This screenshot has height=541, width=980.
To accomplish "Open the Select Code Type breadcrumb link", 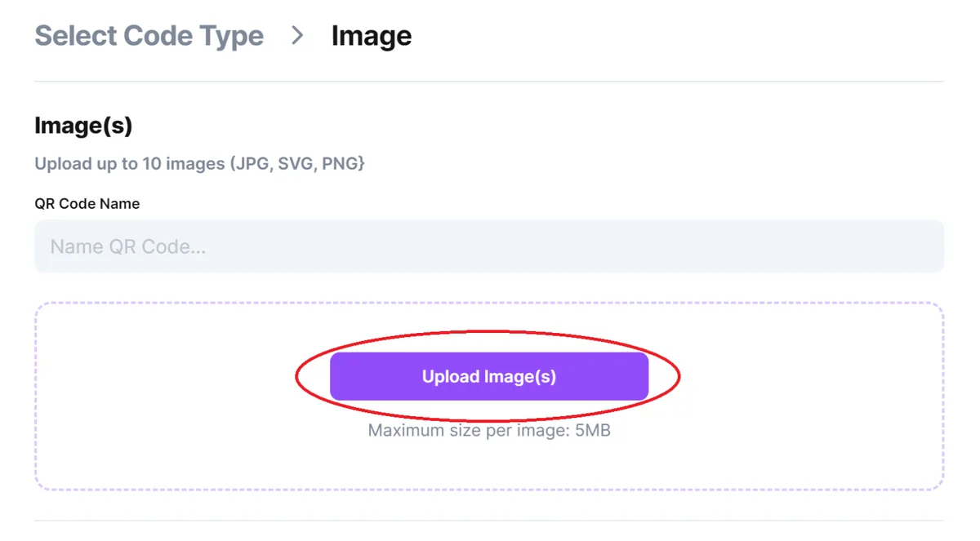I will coord(149,35).
